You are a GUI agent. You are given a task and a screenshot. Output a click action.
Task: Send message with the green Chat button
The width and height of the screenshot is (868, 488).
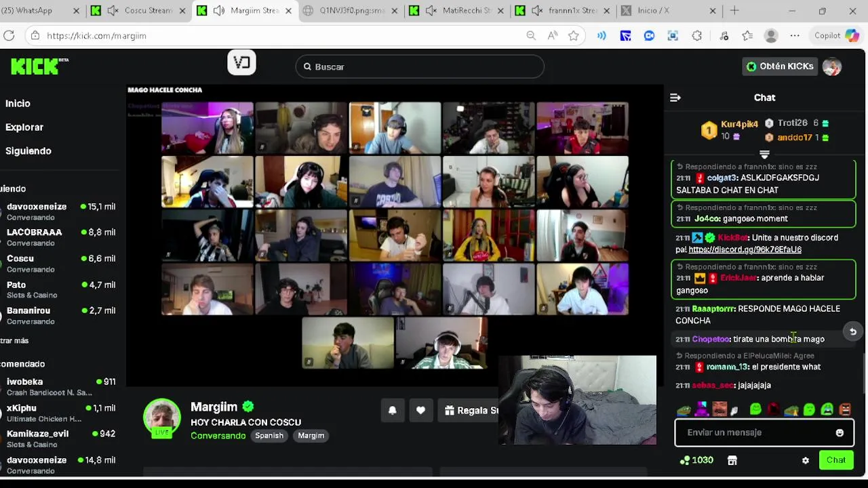(836, 460)
